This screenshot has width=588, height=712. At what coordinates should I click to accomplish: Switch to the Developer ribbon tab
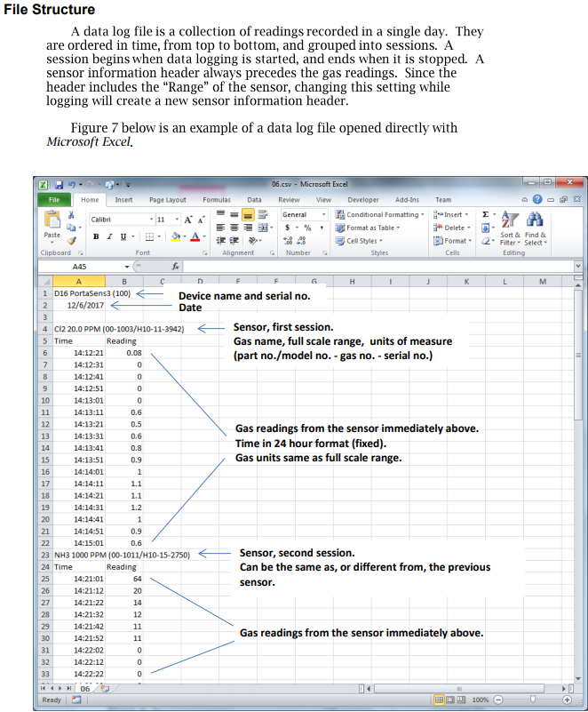[363, 200]
